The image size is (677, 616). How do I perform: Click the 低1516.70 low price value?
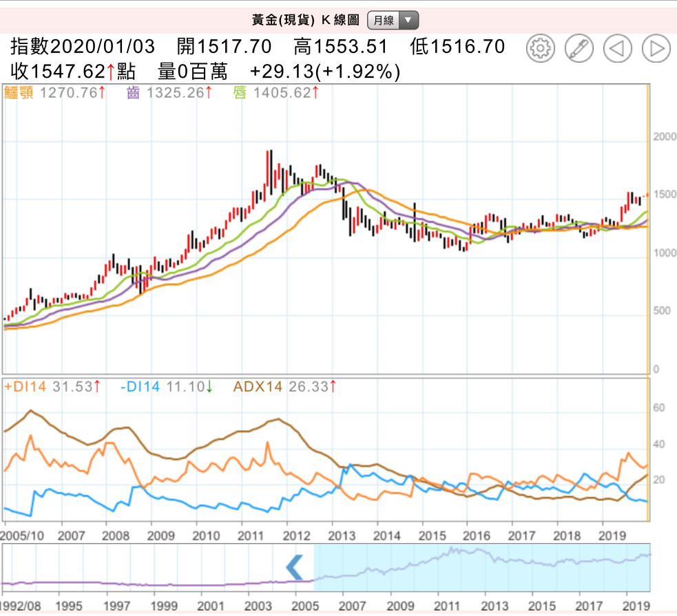(457, 47)
